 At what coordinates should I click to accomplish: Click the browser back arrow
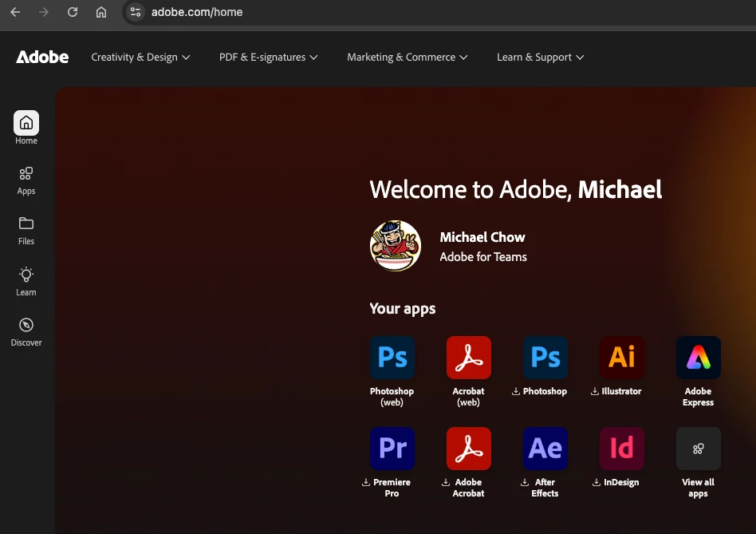click(x=15, y=12)
